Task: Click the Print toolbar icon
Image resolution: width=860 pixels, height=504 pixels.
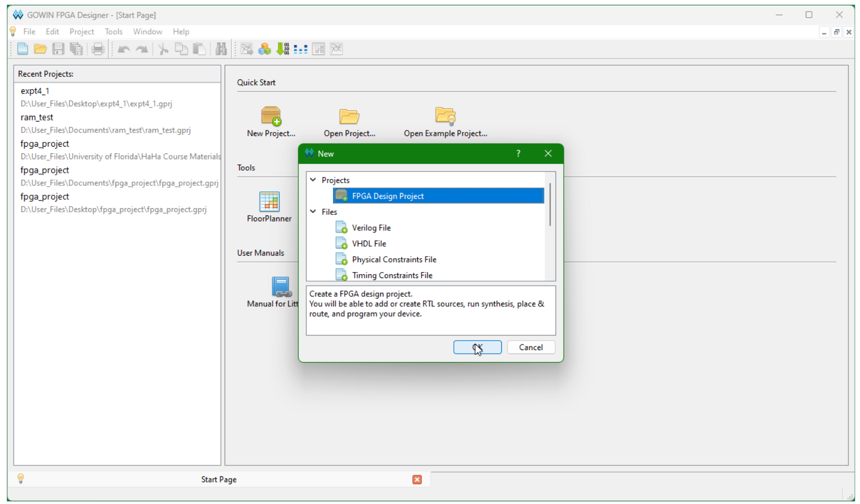Action: point(98,49)
